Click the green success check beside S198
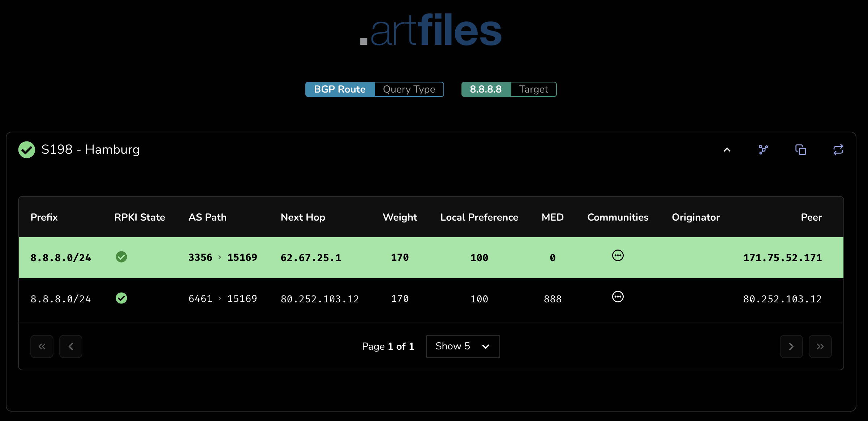The image size is (868, 421). [27, 149]
